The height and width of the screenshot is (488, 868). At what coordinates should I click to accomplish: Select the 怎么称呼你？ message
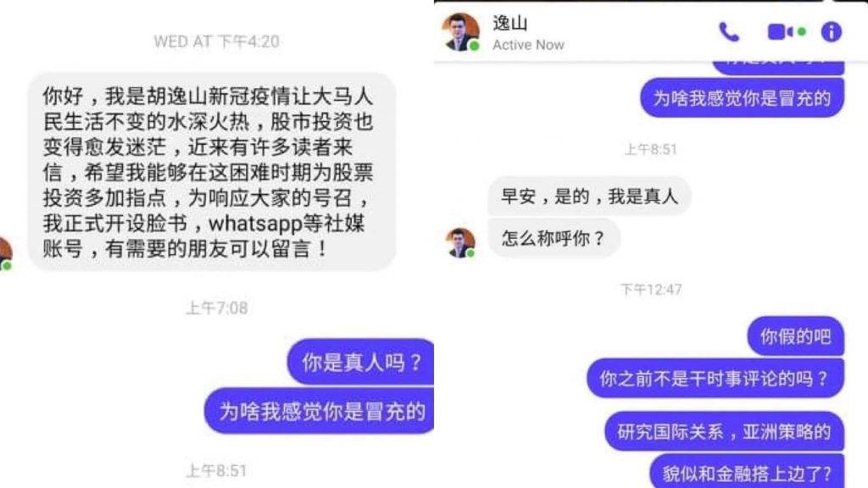[554, 238]
